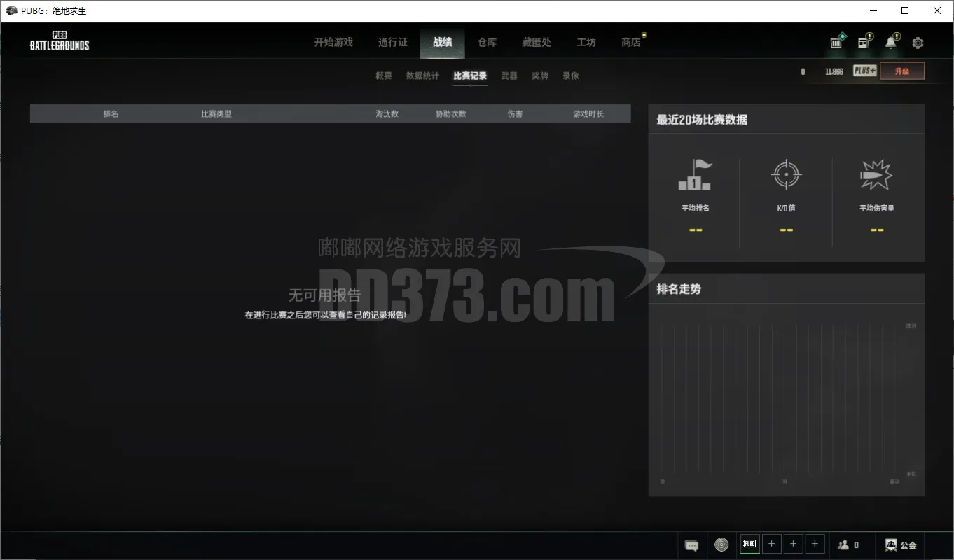Screen dimensions: 954x560
Task: Click the K/D值 label
Action: pyautogui.click(x=786, y=208)
